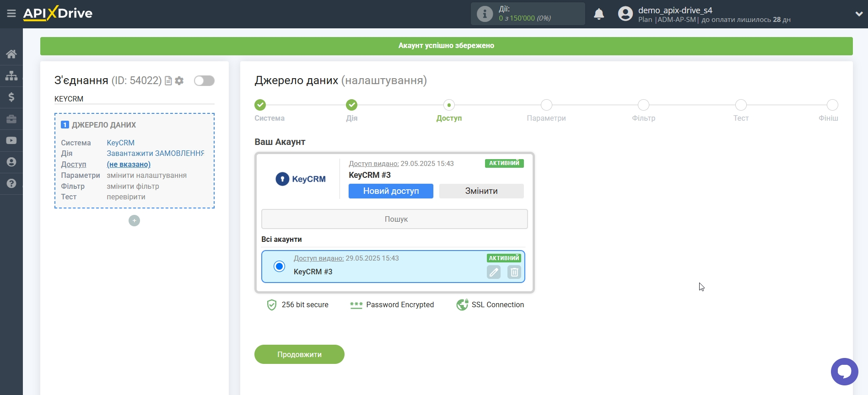Click the actions info icon
This screenshot has width=868, height=395.
(x=485, y=14)
